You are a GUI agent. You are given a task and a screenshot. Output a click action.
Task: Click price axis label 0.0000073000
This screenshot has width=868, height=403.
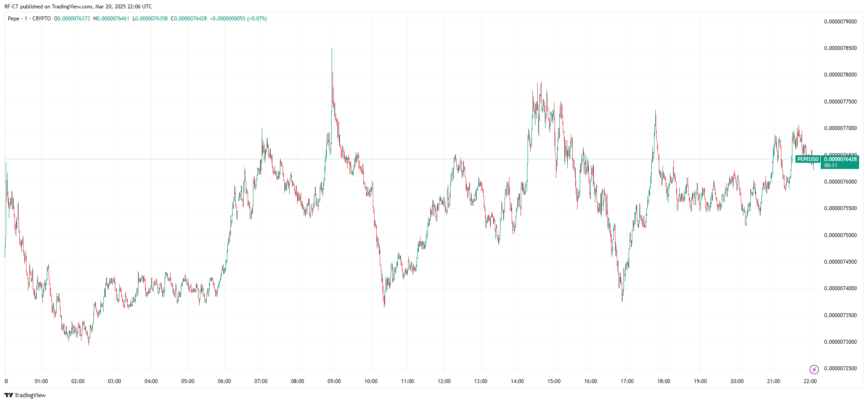[840, 342]
